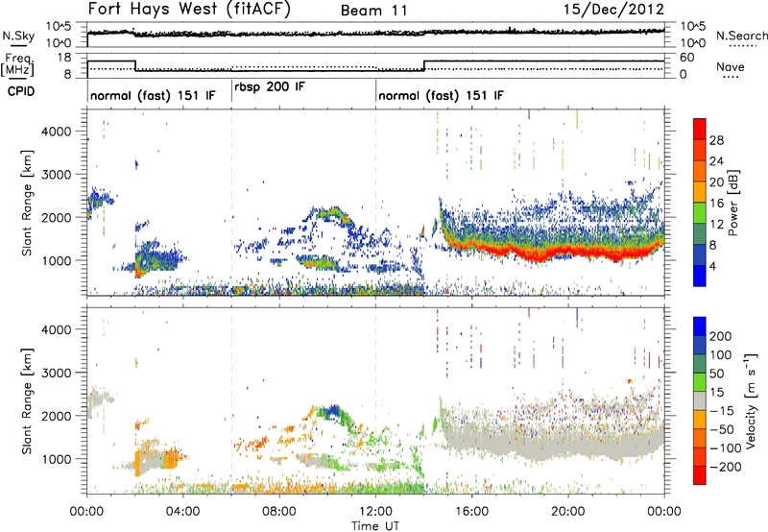Click the second normal (fast) 151 IF label

[441, 95]
